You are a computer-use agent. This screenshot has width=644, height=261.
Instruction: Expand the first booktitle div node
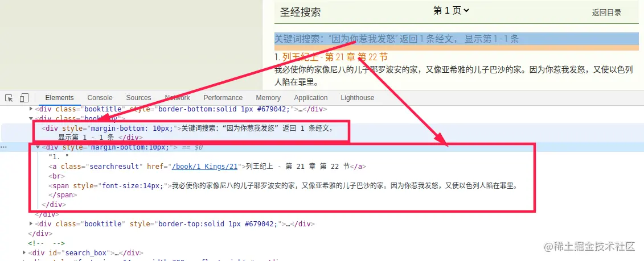[x=31, y=109]
